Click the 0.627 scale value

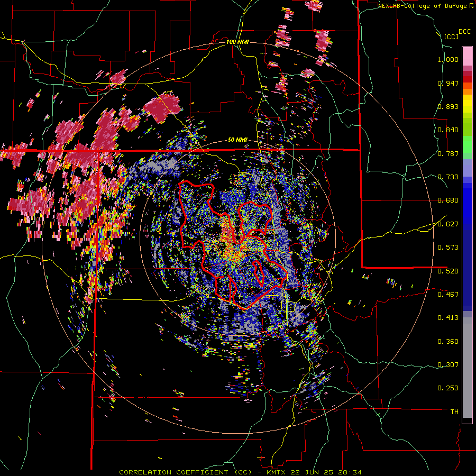448,224
